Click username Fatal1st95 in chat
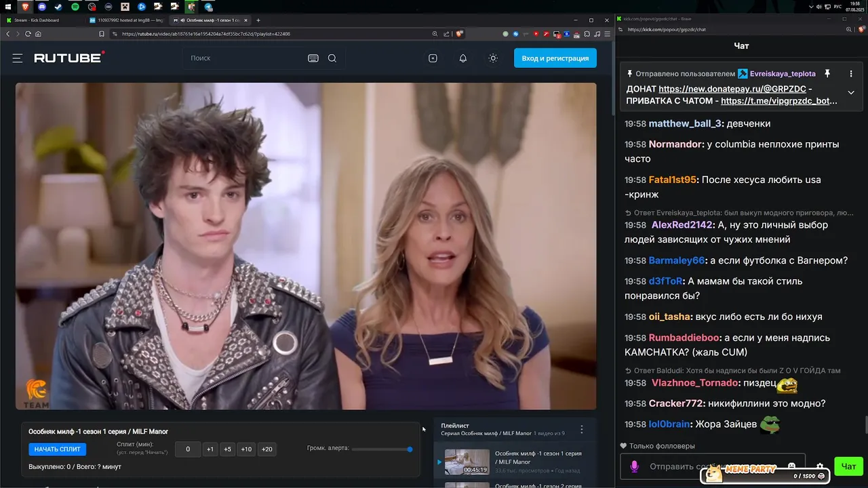Image resolution: width=868 pixels, height=488 pixels. tap(673, 180)
